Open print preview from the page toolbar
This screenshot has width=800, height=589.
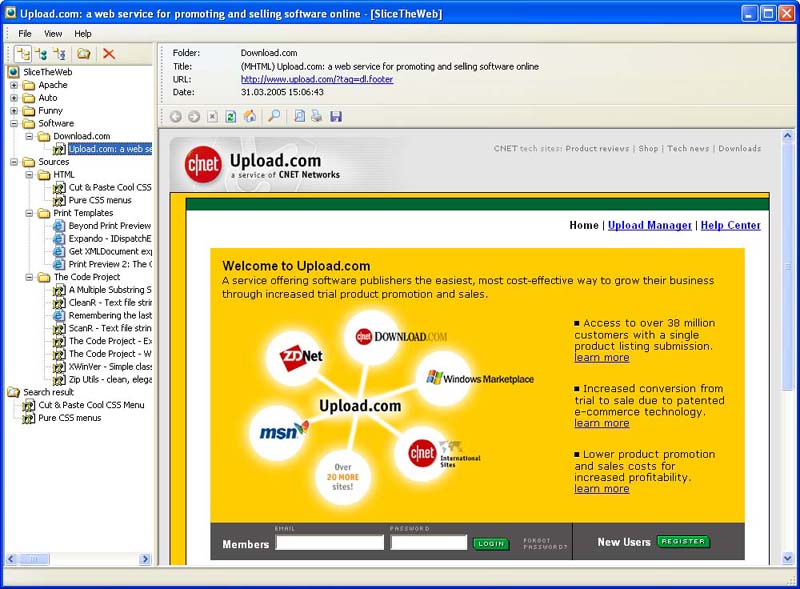pos(299,116)
